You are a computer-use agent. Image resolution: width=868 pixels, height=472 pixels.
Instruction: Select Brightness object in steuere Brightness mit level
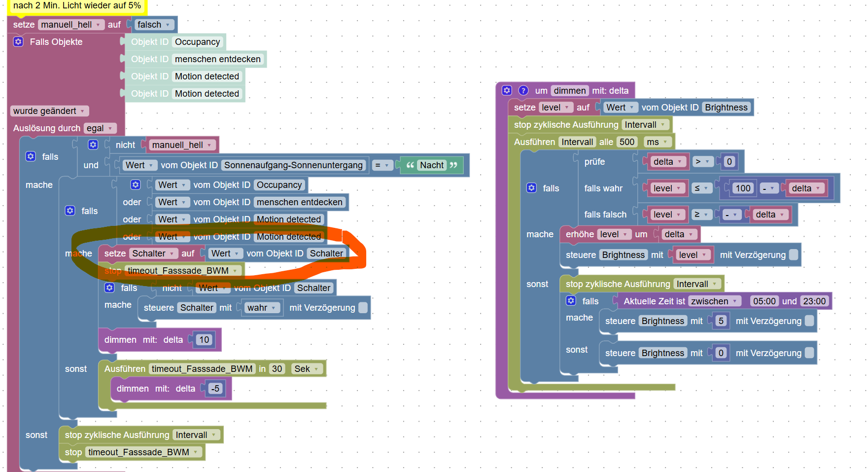[623, 255]
